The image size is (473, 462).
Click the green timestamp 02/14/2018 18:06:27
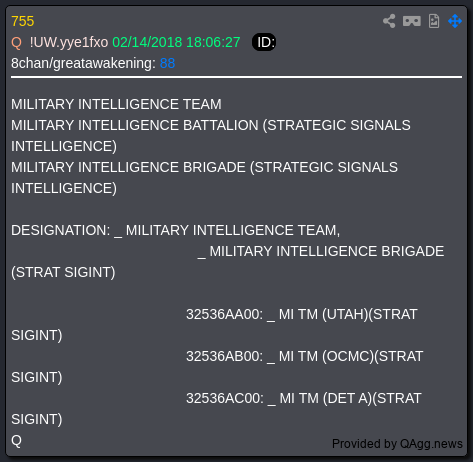(176, 43)
